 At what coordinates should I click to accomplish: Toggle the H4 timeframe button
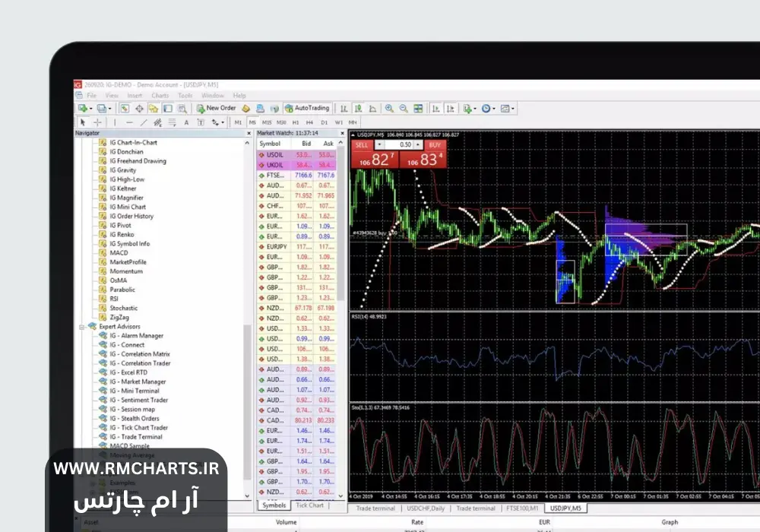click(x=309, y=122)
